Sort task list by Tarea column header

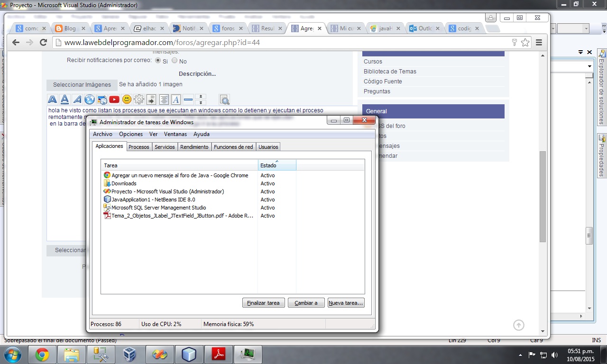click(x=179, y=165)
